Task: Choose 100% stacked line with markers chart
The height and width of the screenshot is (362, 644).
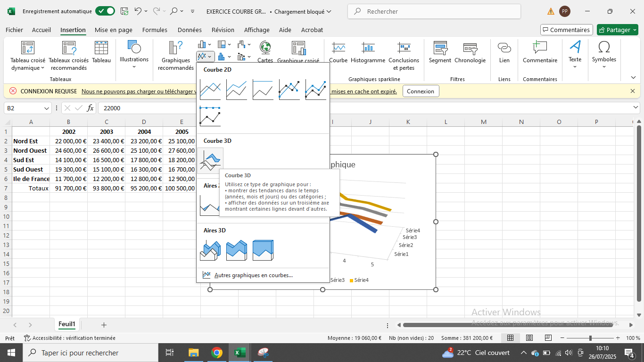Action: [210, 116]
